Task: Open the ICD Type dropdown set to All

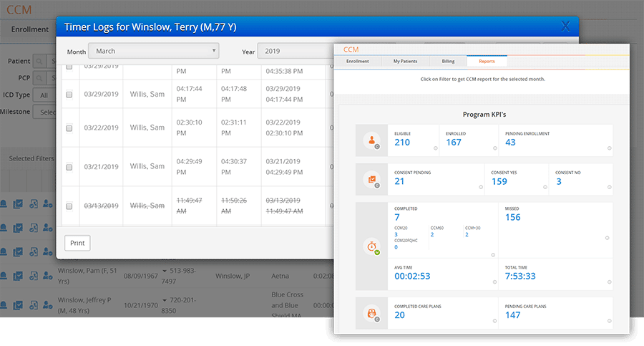Action: [x=44, y=95]
